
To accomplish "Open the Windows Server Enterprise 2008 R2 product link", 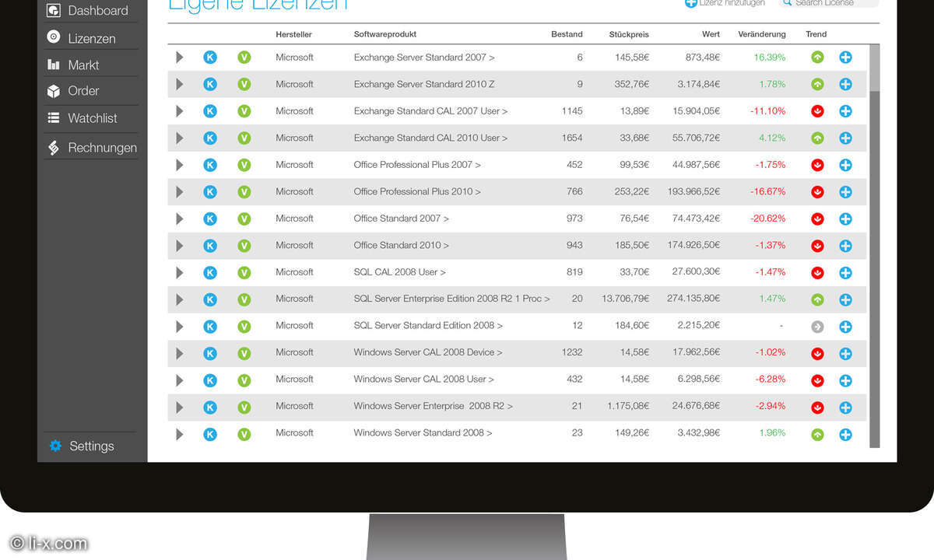I will coord(433,406).
